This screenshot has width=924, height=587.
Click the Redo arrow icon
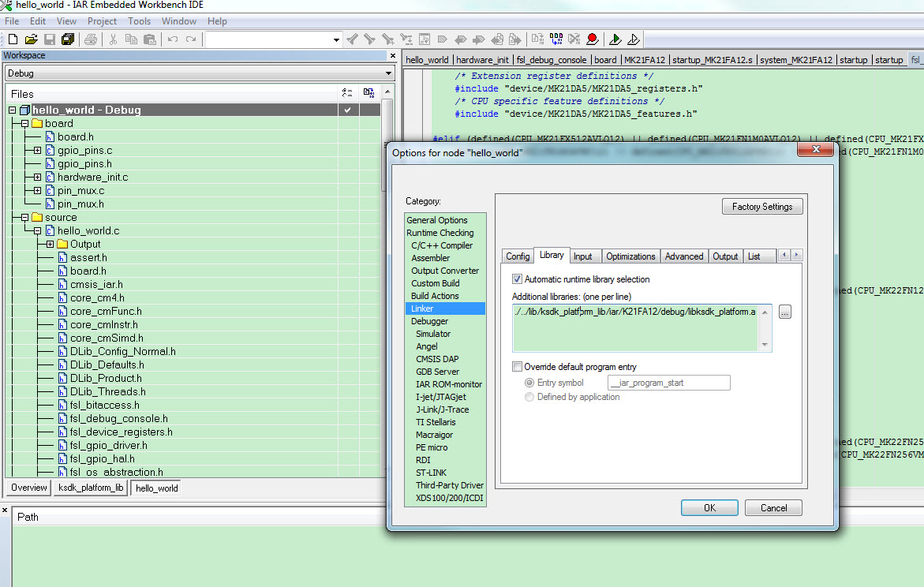191,39
